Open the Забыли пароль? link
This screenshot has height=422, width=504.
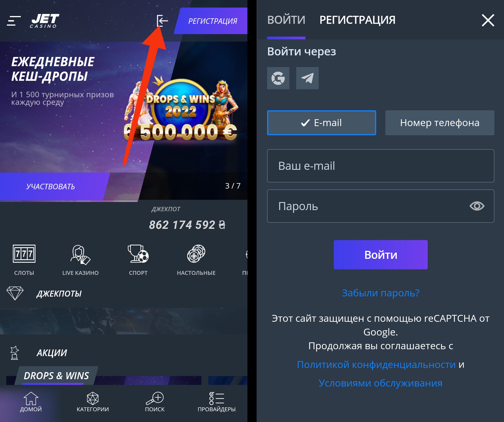(x=381, y=293)
